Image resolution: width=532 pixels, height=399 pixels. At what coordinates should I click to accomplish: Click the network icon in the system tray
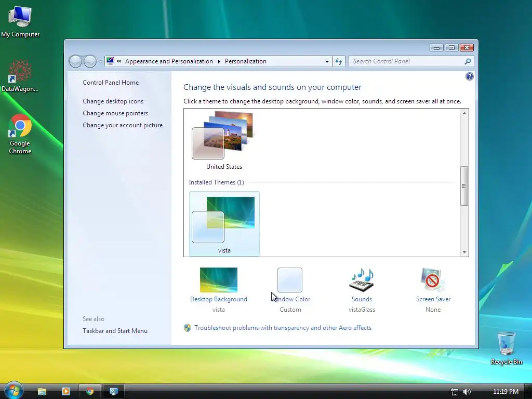(x=454, y=392)
